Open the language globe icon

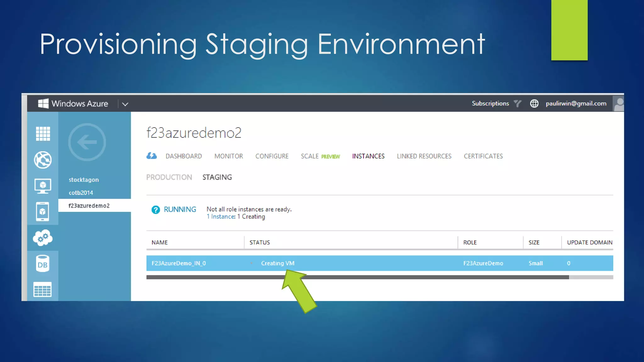click(x=534, y=103)
